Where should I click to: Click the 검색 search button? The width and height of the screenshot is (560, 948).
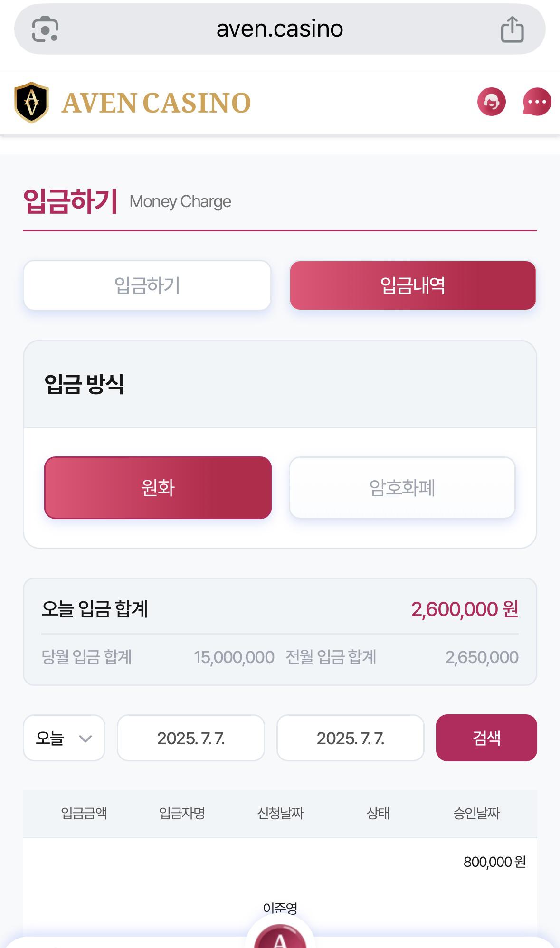486,738
